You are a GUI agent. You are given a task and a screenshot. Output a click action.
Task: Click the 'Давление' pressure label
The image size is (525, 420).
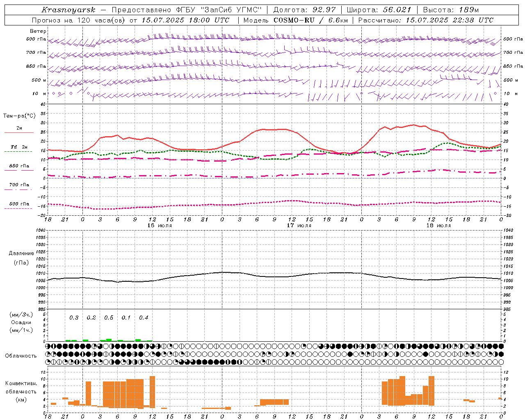(21, 253)
